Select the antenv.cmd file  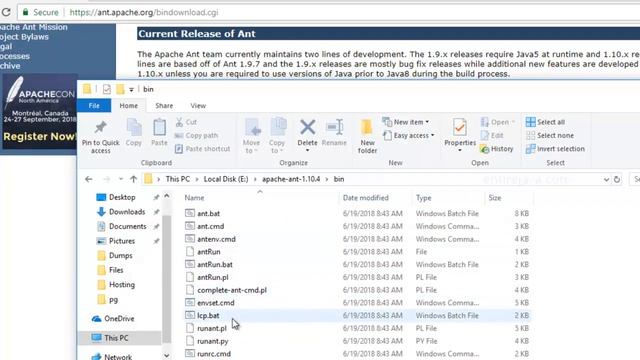(216, 239)
